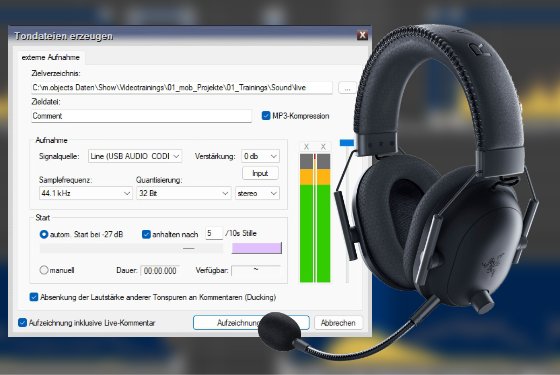
Task: Click the start threshold slider track
Action: click(x=131, y=248)
